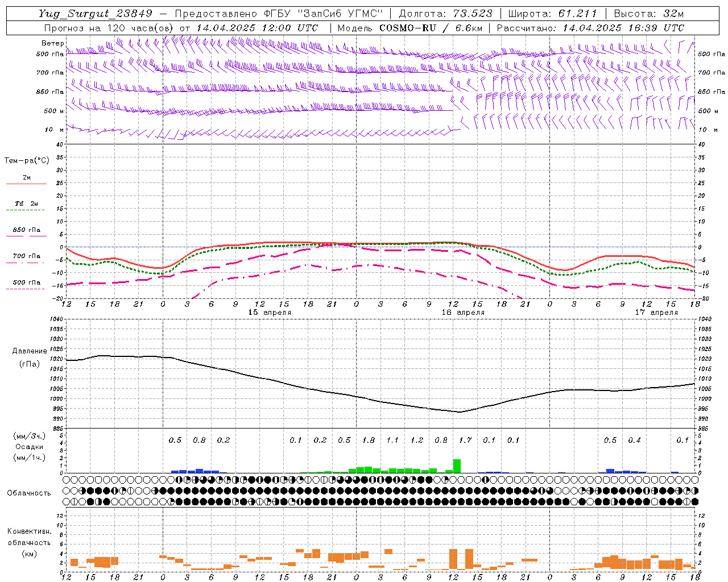Click the longitude value Долгота: 73.523
The image size is (728, 582).
(446, 14)
